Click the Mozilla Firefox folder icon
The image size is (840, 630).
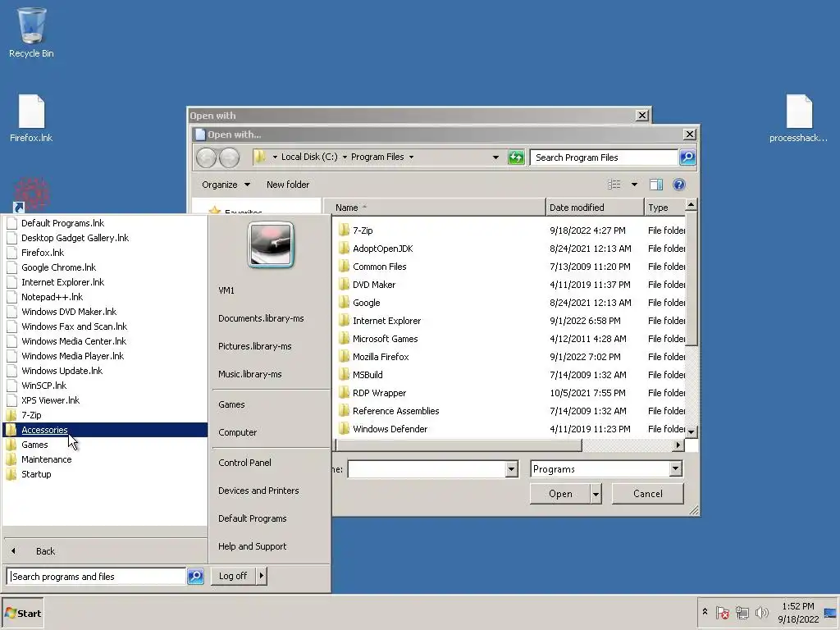[344, 357]
